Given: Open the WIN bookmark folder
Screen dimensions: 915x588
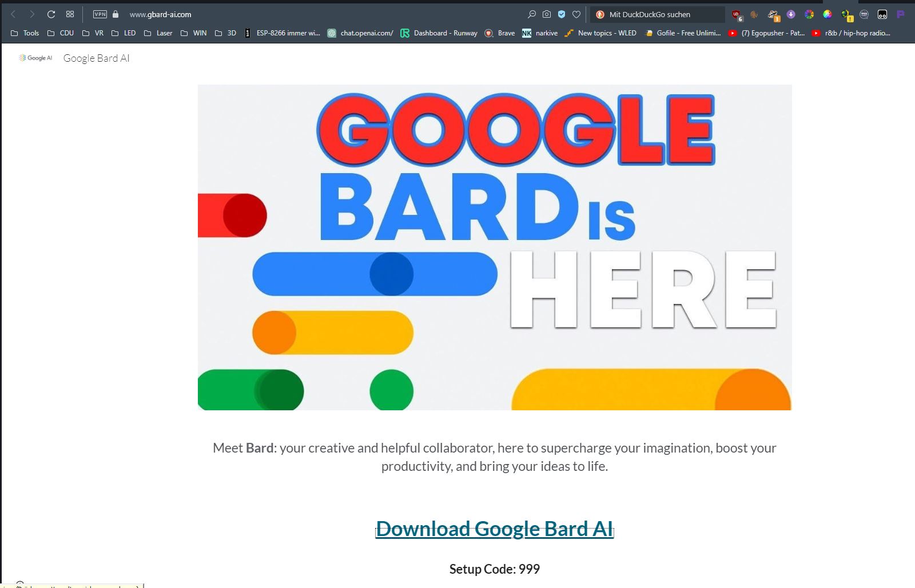Looking at the screenshot, I should tap(193, 33).
